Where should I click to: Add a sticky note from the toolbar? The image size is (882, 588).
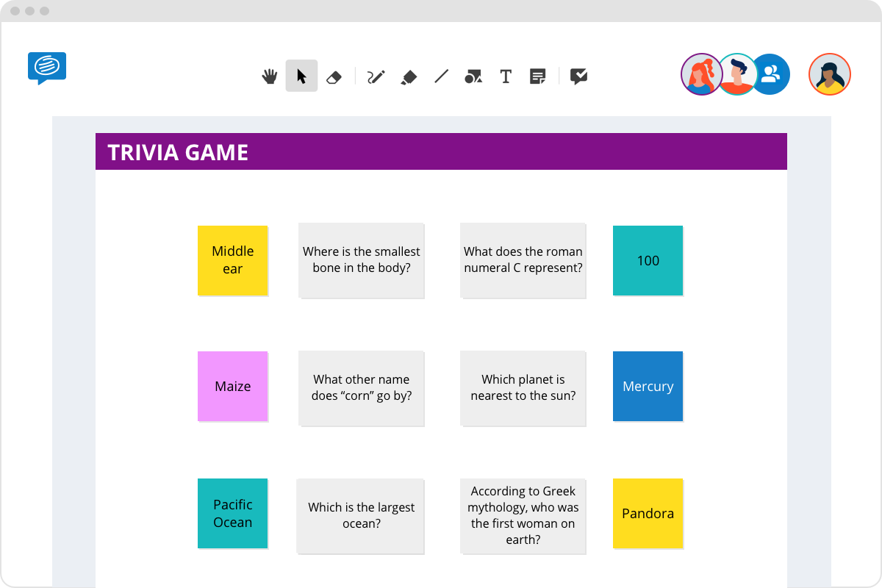tap(537, 76)
